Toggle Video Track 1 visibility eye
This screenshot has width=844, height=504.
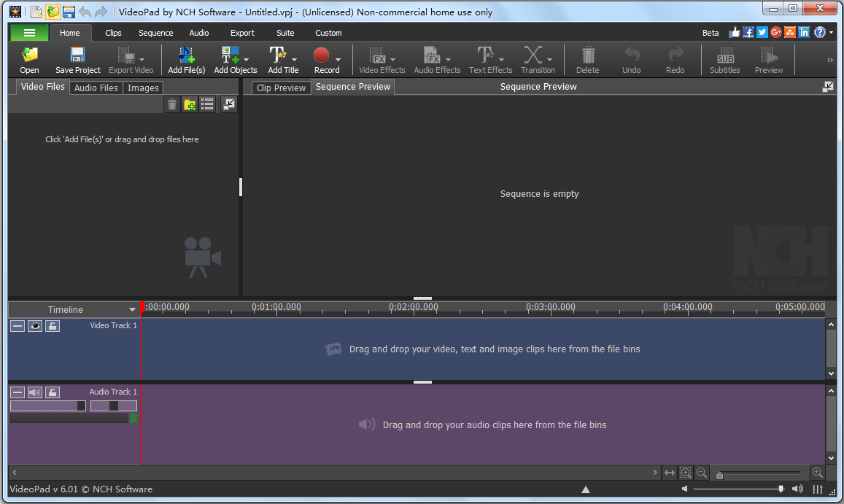[x=35, y=326]
